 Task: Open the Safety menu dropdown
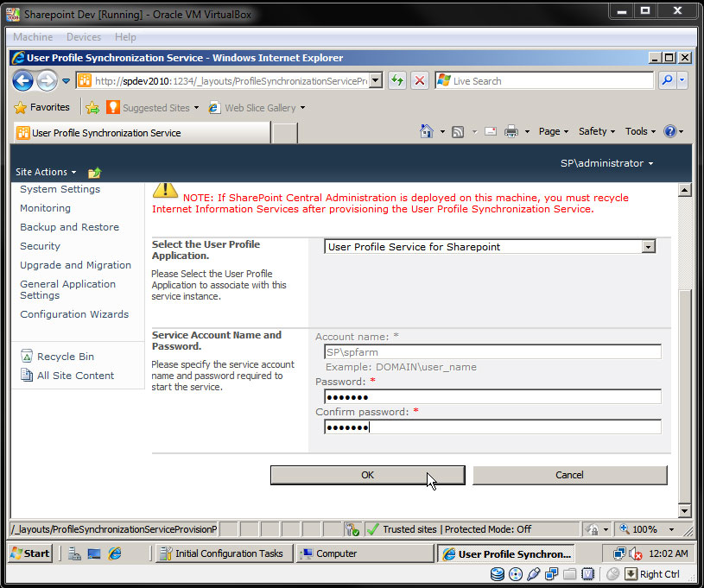pyautogui.click(x=597, y=131)
